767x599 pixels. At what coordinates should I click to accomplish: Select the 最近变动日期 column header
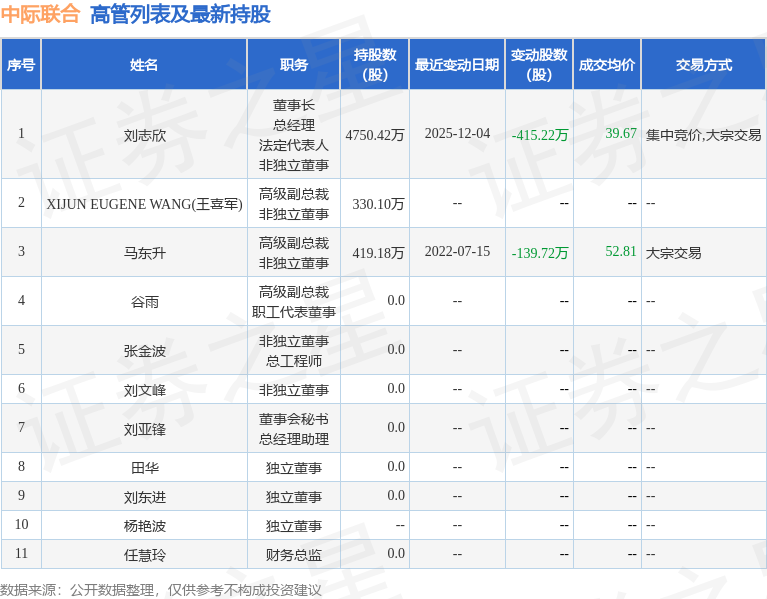point(457,65)
